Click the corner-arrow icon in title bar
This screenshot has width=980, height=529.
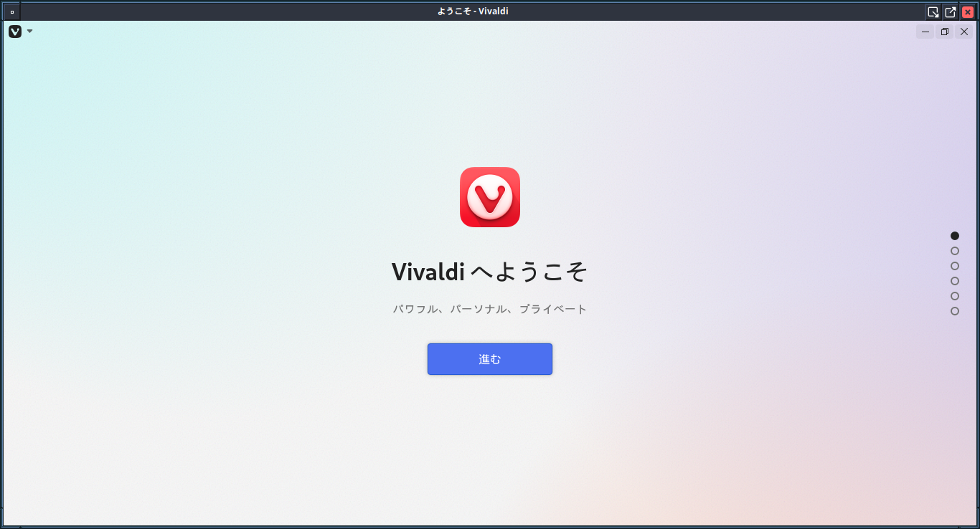(x=933, y=11)
